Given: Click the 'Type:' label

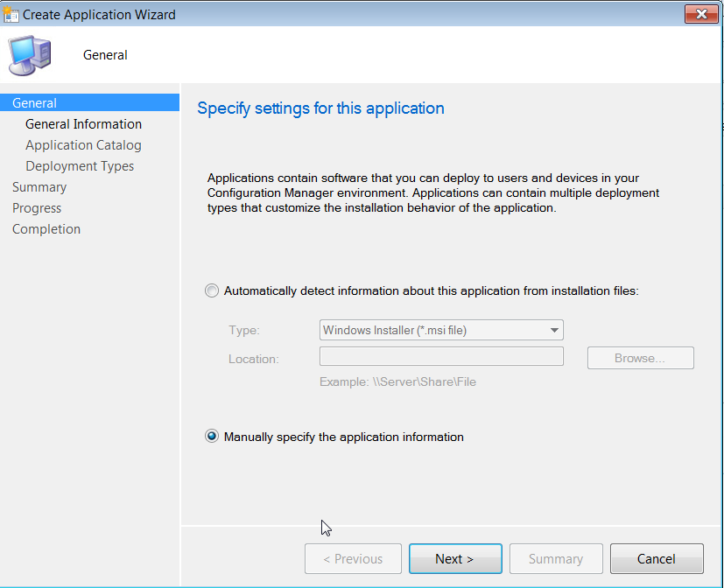Looking at the screenshot, I should click(x=244, y=331).
